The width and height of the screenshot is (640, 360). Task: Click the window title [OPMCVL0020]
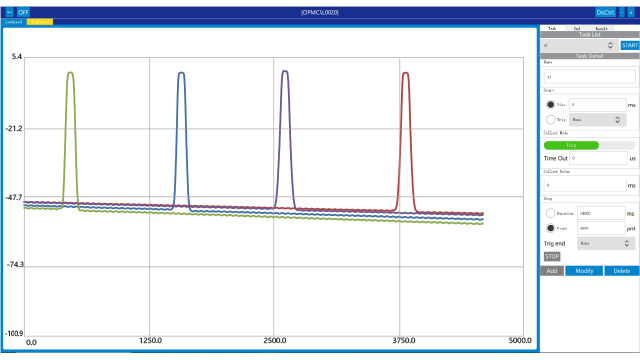tap(320, 12)
